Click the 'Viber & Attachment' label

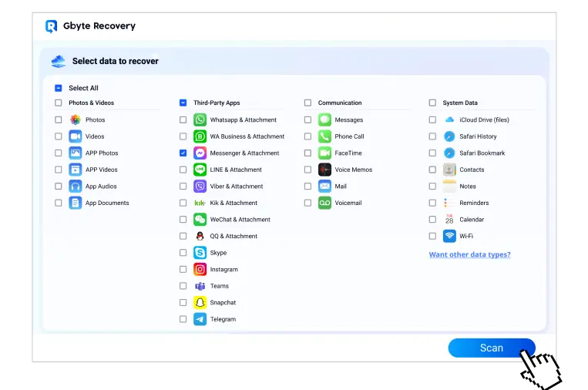coord(237,186)
